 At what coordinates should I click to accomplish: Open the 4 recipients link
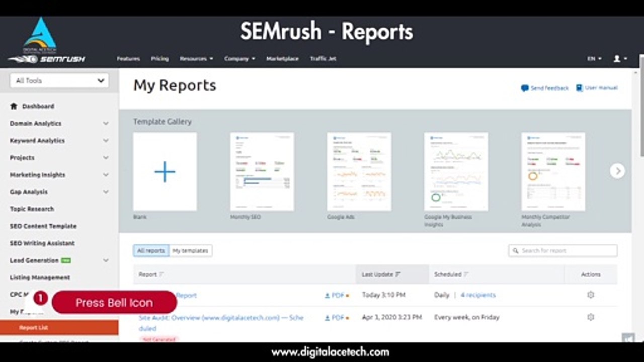478,295
